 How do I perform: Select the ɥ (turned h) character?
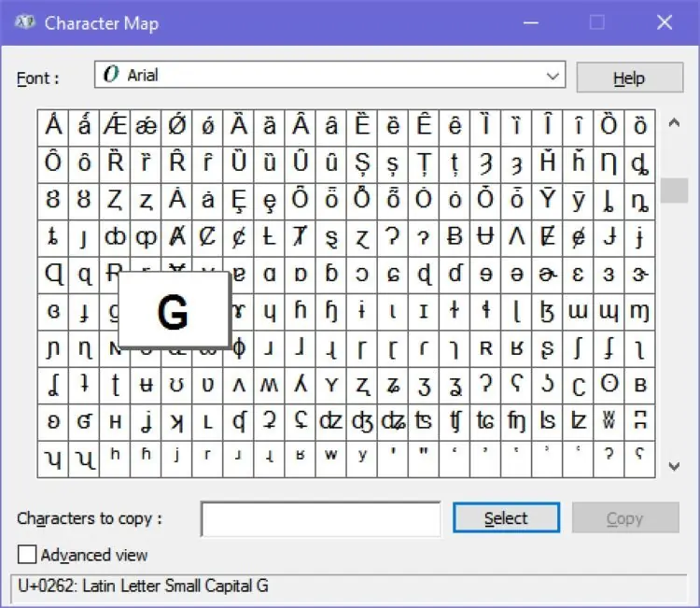(269, 312)
